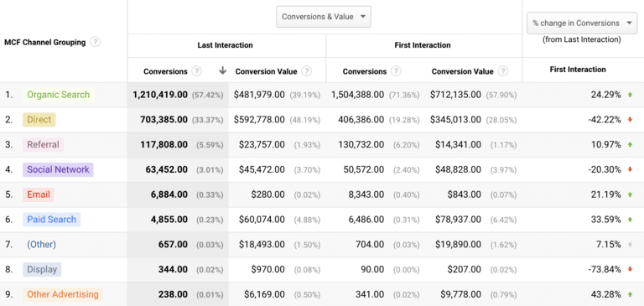Open help icon for First Interaction Conversion Value
Image resolution: width=644 pixels, height=306 pixels.
tap(503, 71)
